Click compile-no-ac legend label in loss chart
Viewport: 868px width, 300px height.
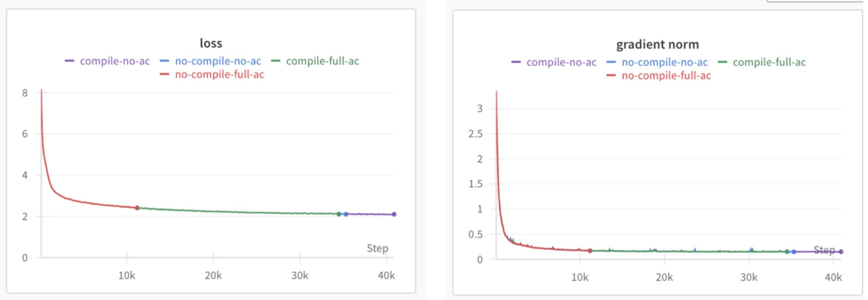(115, 61)
